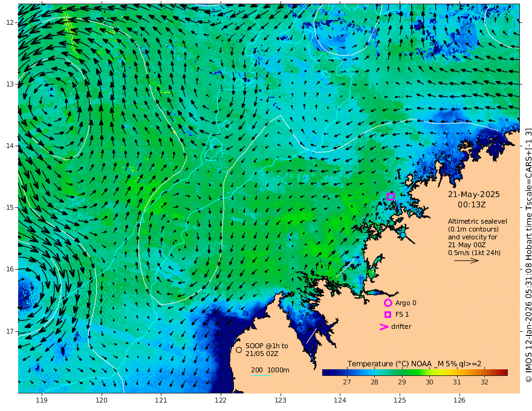Click the teal circle marker near the coast
Screen dimensions: 532x411
coord(391,223)
